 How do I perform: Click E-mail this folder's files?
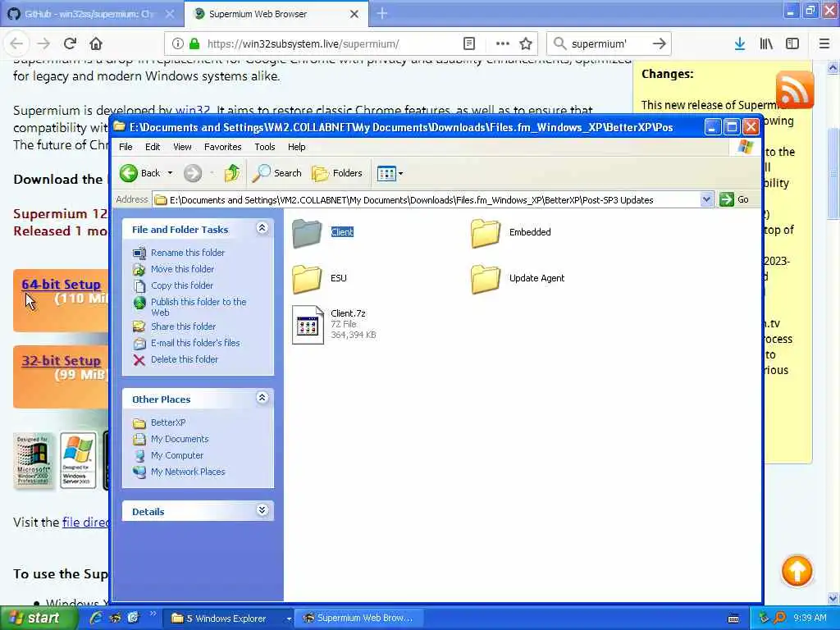(186, 343)
